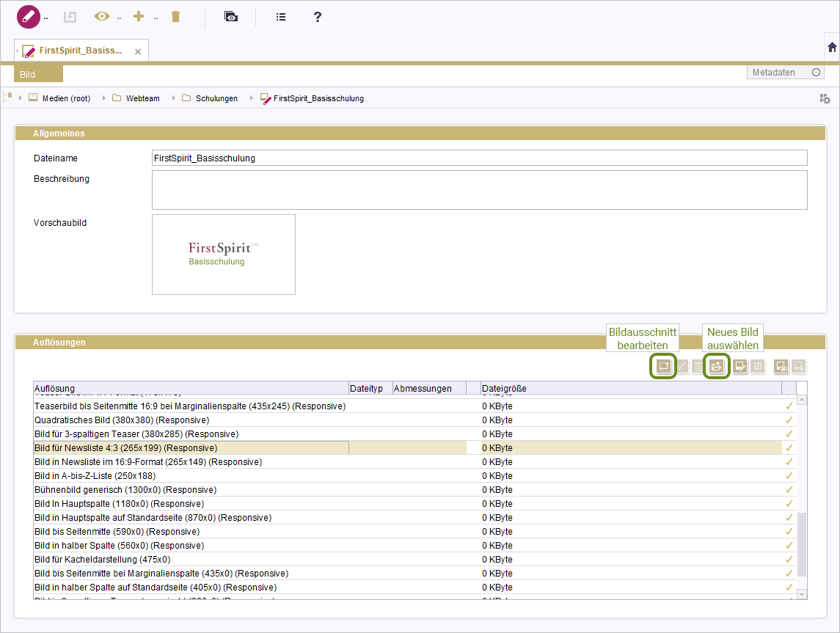Viewport: 840px width, 633px height.
Task: Select row Bild in halber Spalte auf Standardseite (405x0)
Action: tap(415, 587)
